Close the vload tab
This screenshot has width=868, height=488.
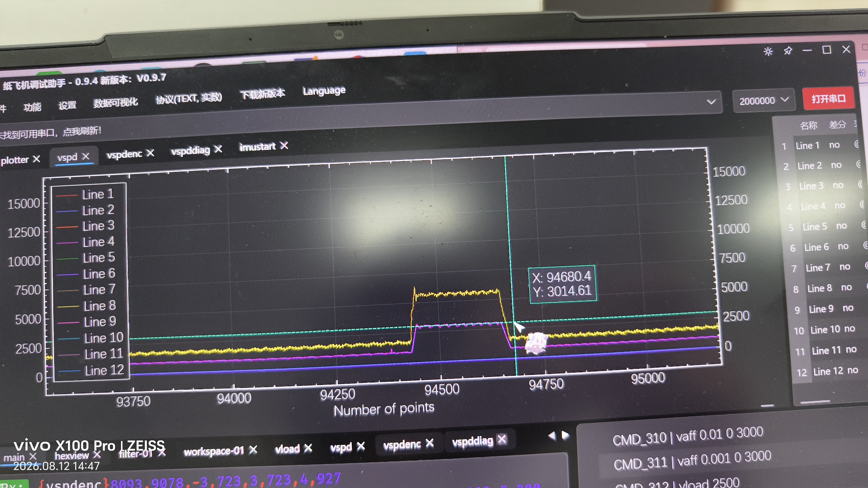(x=308, y=448)
